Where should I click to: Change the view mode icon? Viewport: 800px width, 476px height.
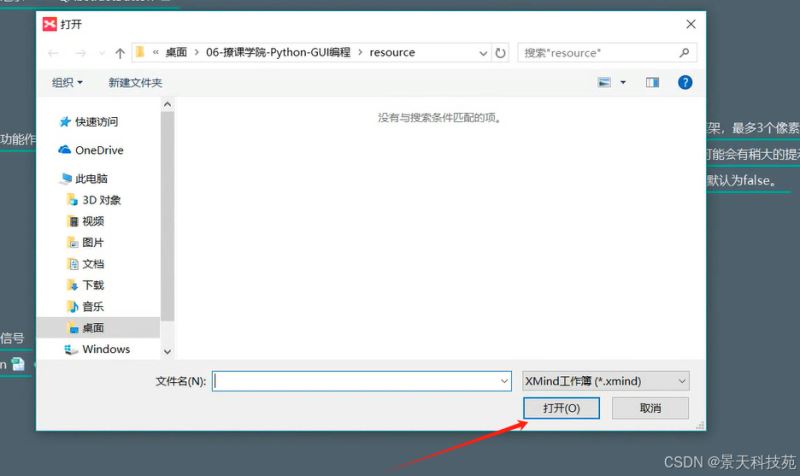pyautogui.click(x=604, y=83)
